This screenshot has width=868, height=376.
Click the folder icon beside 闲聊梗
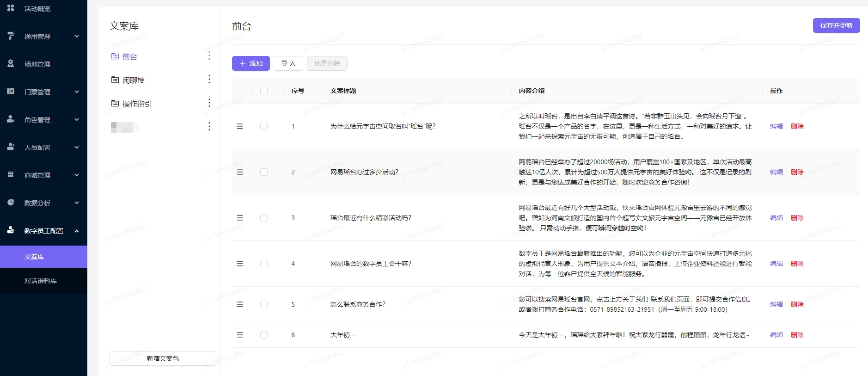115,80
